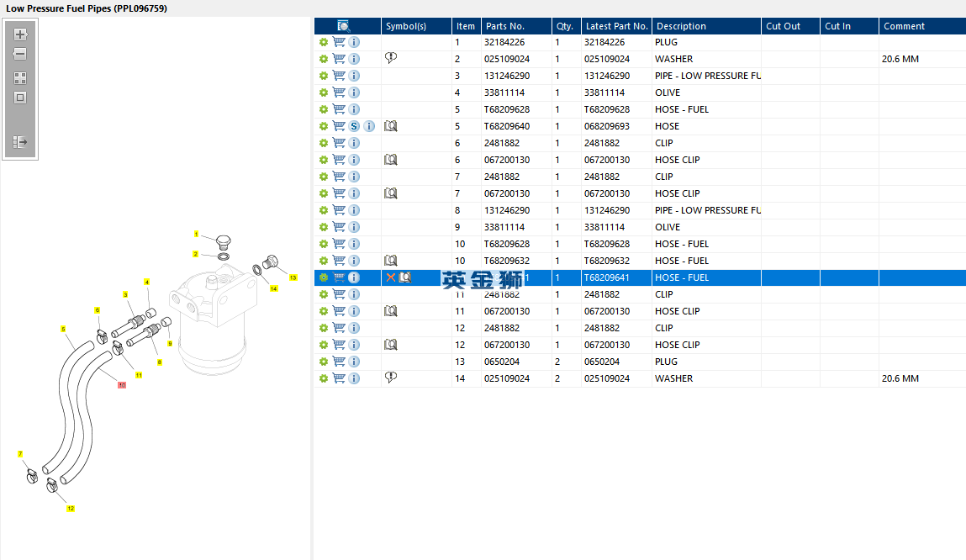Click latest part number T68209641 on the selected row

click(607, 277)
